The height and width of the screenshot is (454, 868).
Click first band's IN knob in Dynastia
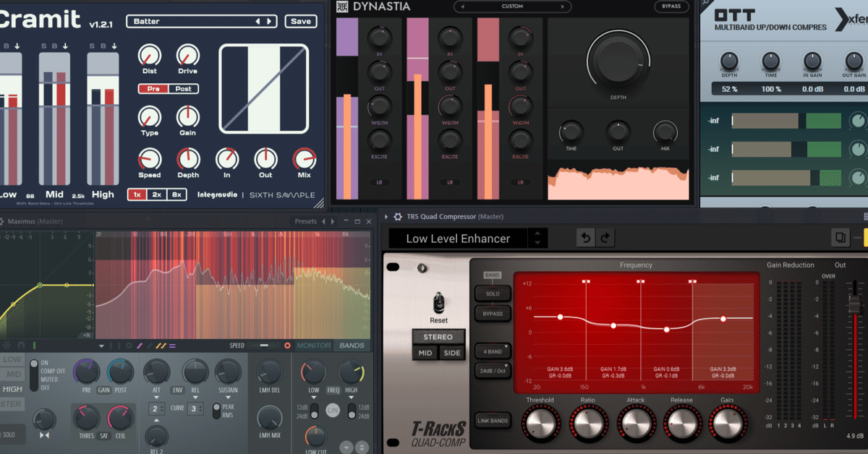coord(379,38)
